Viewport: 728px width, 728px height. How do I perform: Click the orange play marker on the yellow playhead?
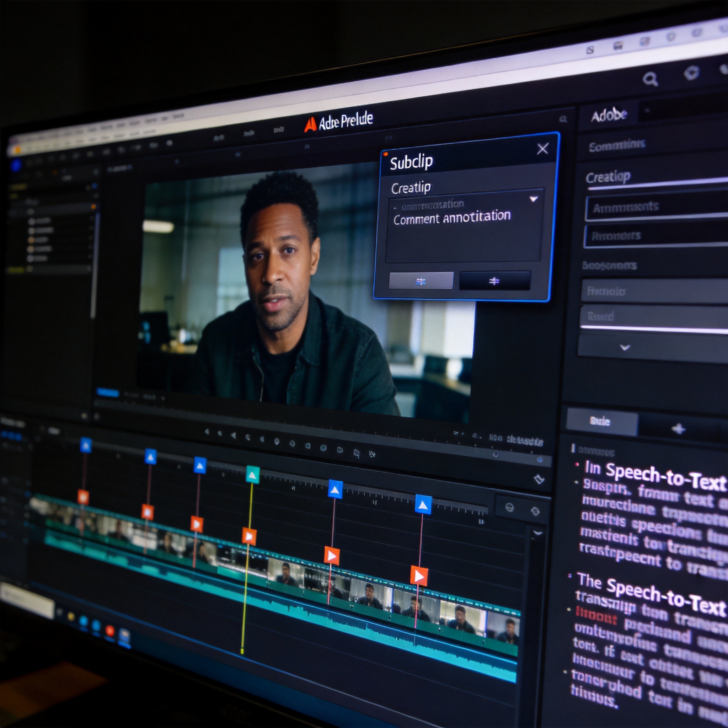[x=249, y=536]
